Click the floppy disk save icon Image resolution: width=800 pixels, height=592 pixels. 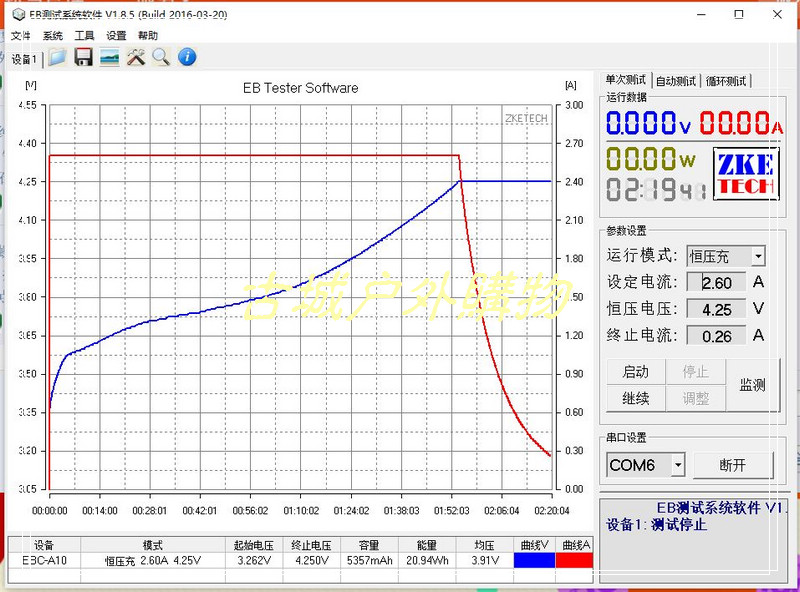tap(84, 57)
